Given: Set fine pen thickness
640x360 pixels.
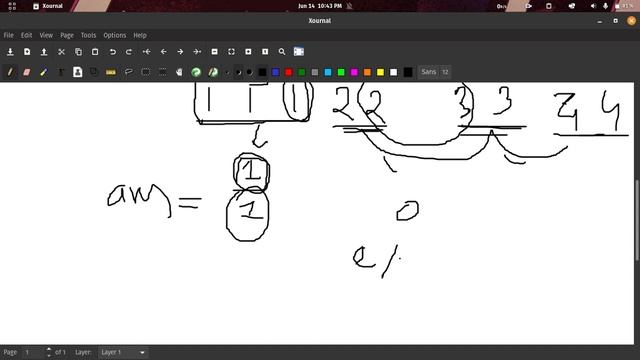Looking at the screenshot, I should 228,73.
